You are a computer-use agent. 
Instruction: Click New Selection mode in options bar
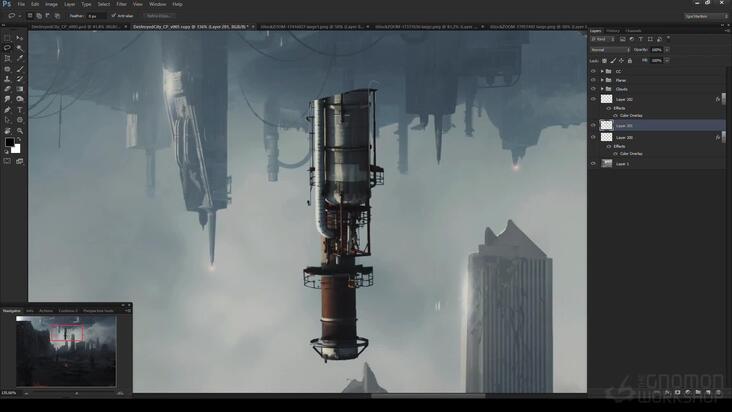30,16
